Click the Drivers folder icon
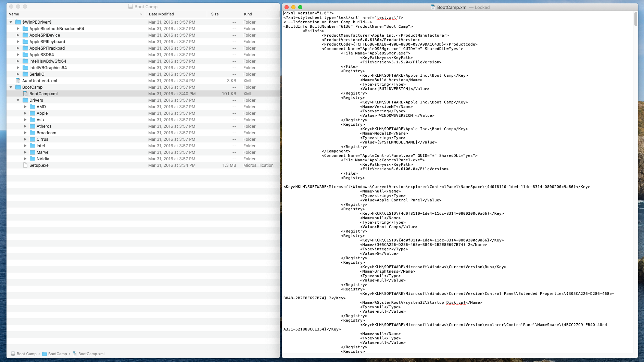The width and height of the screenshot is (644, 362). pyautogui.click(x=25, y=100)
